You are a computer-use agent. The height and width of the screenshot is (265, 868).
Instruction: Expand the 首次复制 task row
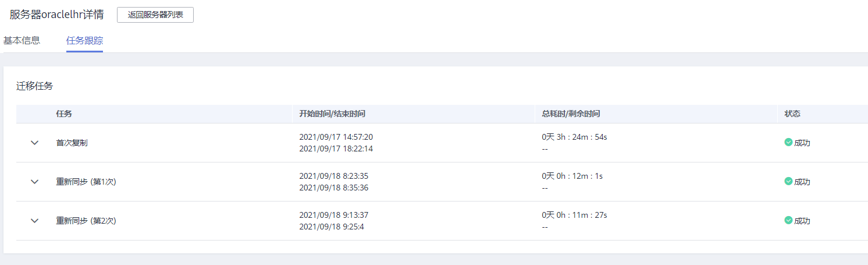pyautogui.click(x=34, y=143)
